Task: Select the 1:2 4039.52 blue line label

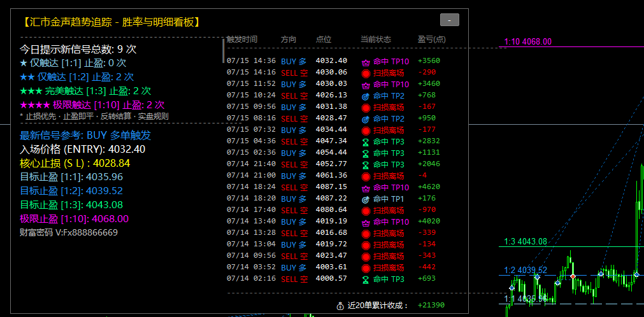Action: tap(526, 270)
